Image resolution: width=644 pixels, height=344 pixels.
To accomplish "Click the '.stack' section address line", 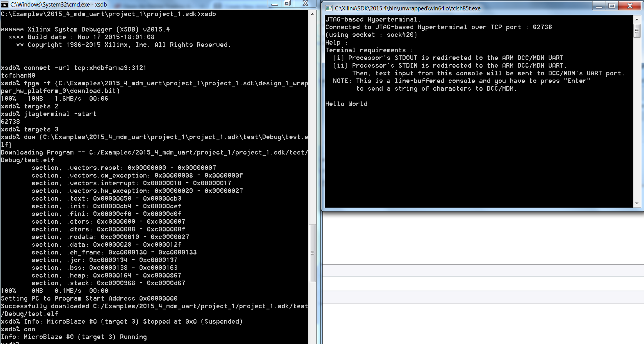I will pyautogui.click(x=108, y=283).
